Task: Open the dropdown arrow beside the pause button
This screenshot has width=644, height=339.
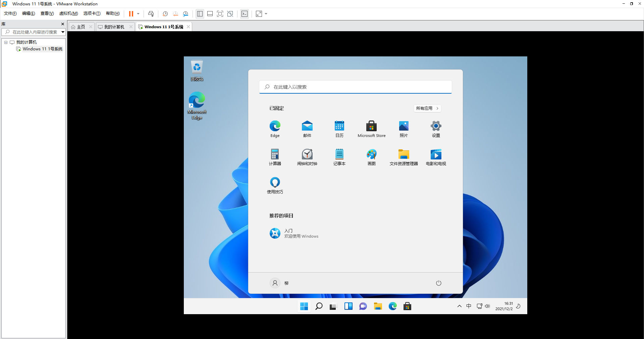Action: 138,14
